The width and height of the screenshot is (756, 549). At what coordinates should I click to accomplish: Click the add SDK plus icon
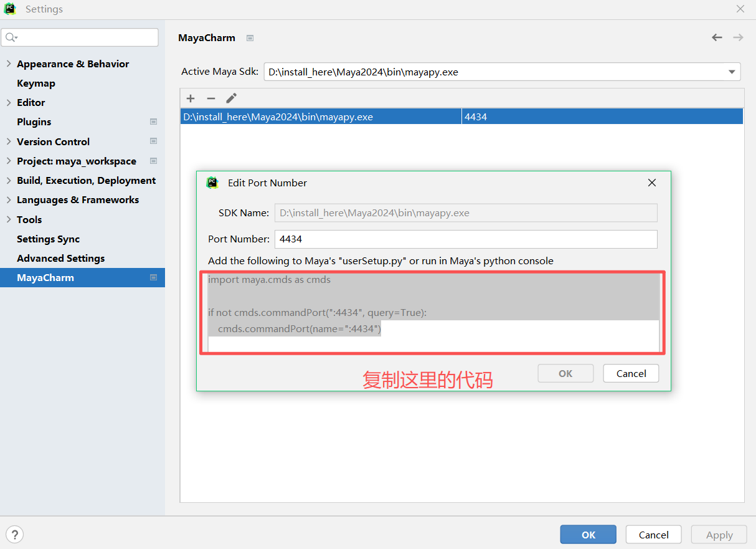[x=191, y=98]
